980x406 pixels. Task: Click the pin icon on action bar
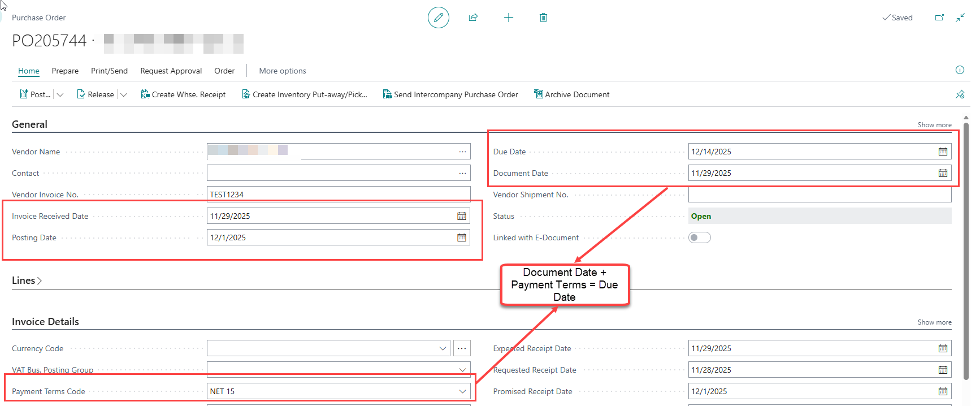pos(960,94)
